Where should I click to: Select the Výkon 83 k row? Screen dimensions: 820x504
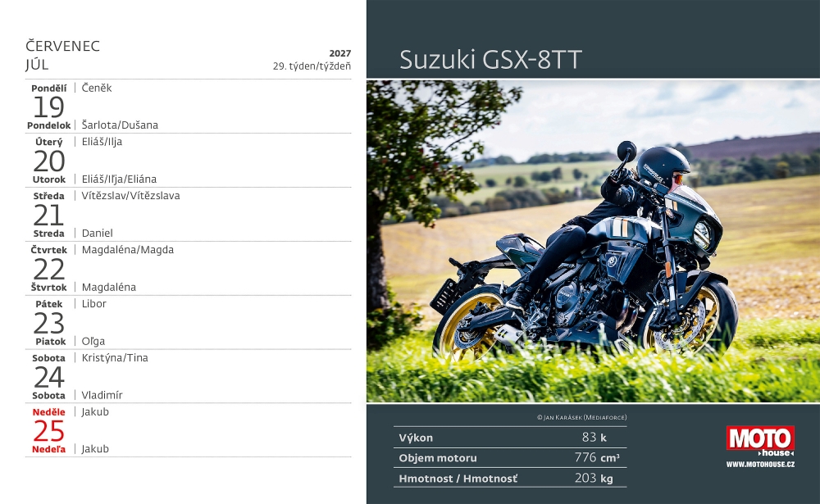pyautogui.click(x=509, y=438)
